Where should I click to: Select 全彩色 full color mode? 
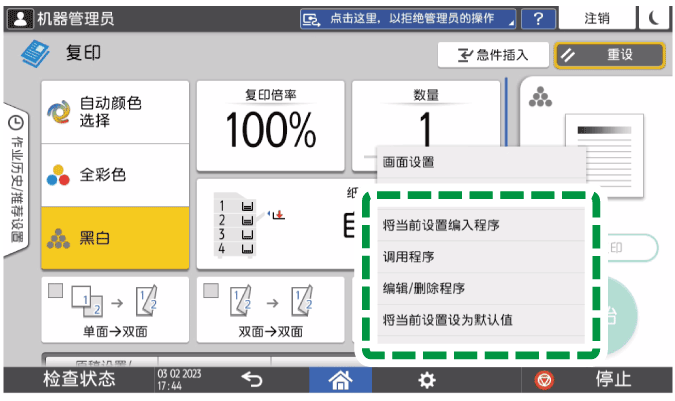(x=115, y=175)
